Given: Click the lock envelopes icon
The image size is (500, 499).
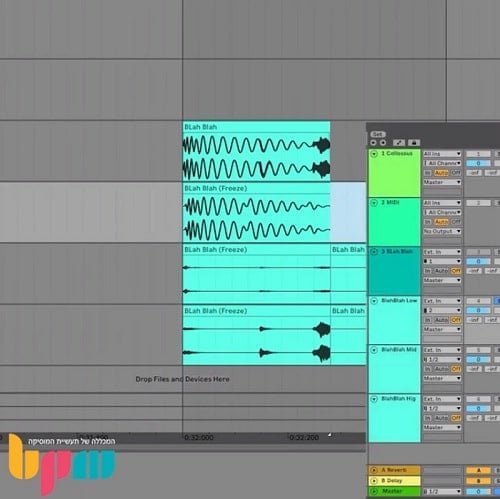Looking at the screenshot, I should pos(414,143).
